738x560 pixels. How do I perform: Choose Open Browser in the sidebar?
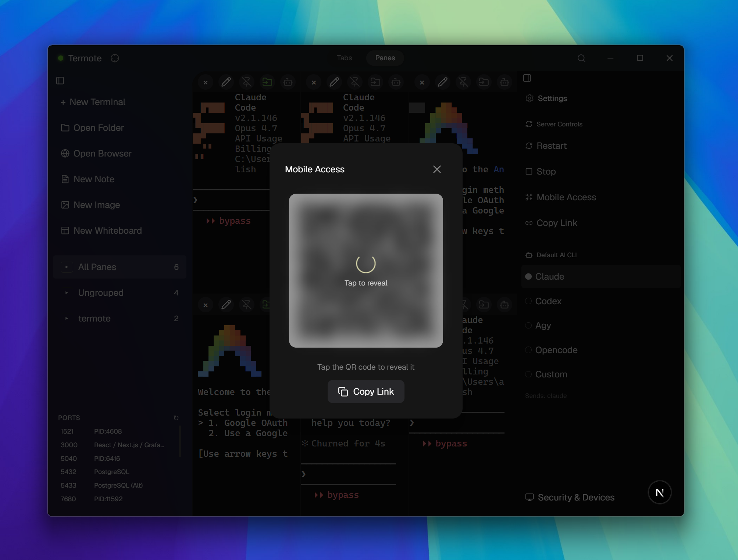96,153
